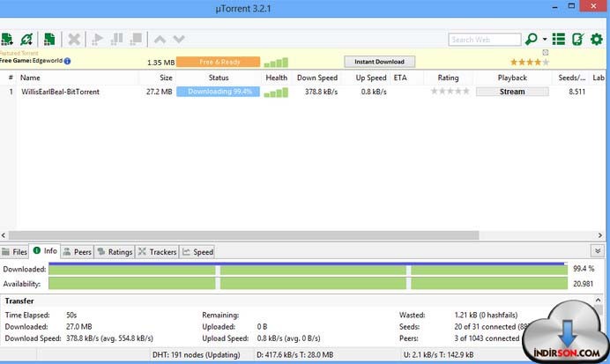This screenshot has width=610, height=364.
Task: Sort by the Name column header
Action: [x=30, y=78]
